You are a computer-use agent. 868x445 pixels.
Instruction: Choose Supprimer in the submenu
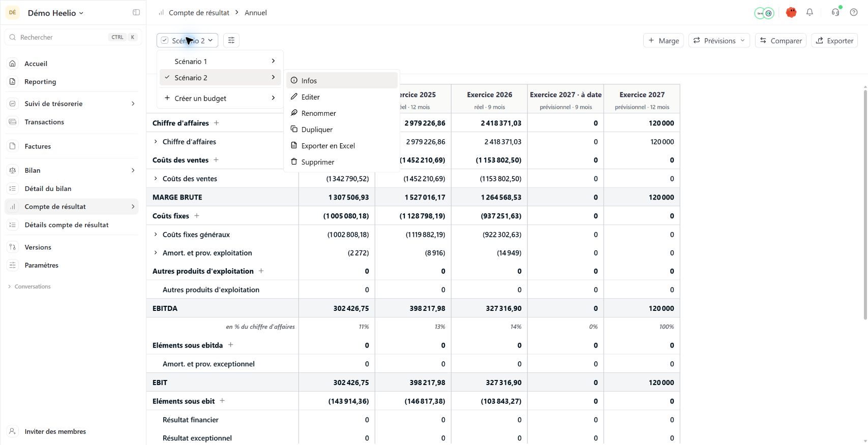coord(342,162)
